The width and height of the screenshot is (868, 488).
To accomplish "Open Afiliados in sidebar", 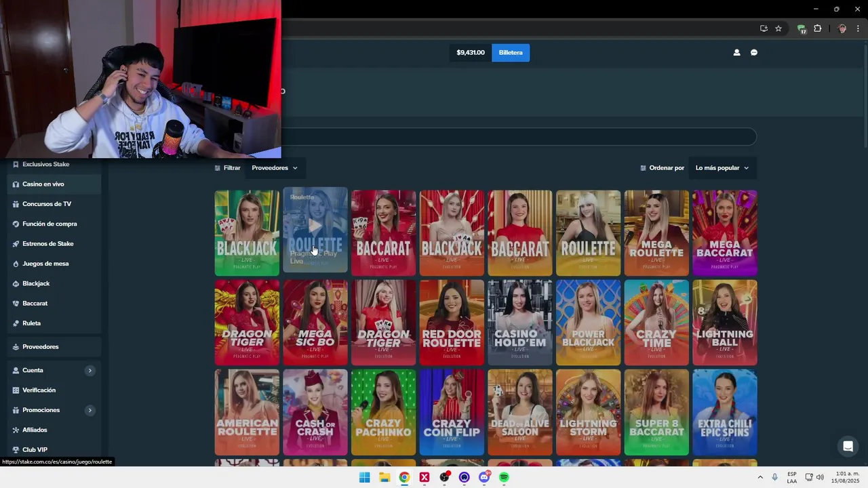I will 54,430.
